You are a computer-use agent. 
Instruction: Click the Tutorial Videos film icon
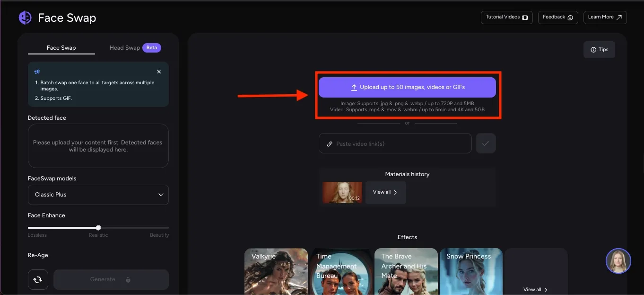point(525,18)
